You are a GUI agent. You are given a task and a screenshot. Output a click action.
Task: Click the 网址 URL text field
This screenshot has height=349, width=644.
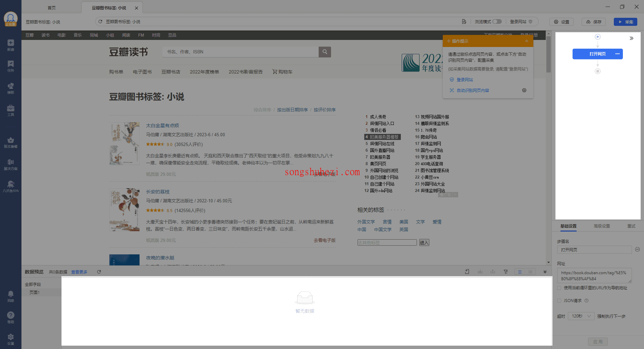point(594,276)
